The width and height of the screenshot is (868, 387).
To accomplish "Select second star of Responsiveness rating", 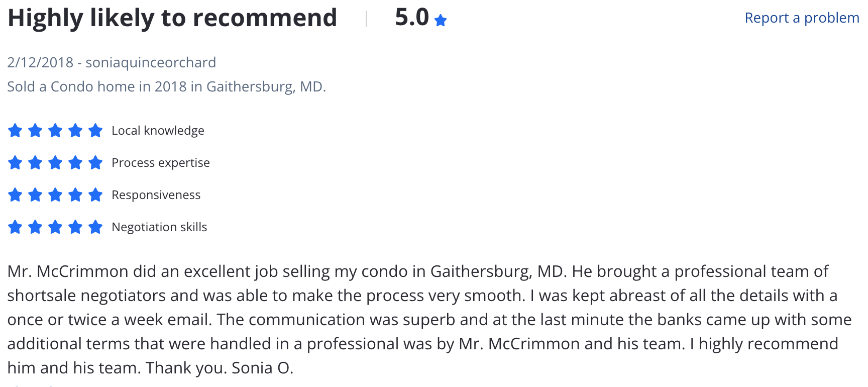I will tap(35, 195).
